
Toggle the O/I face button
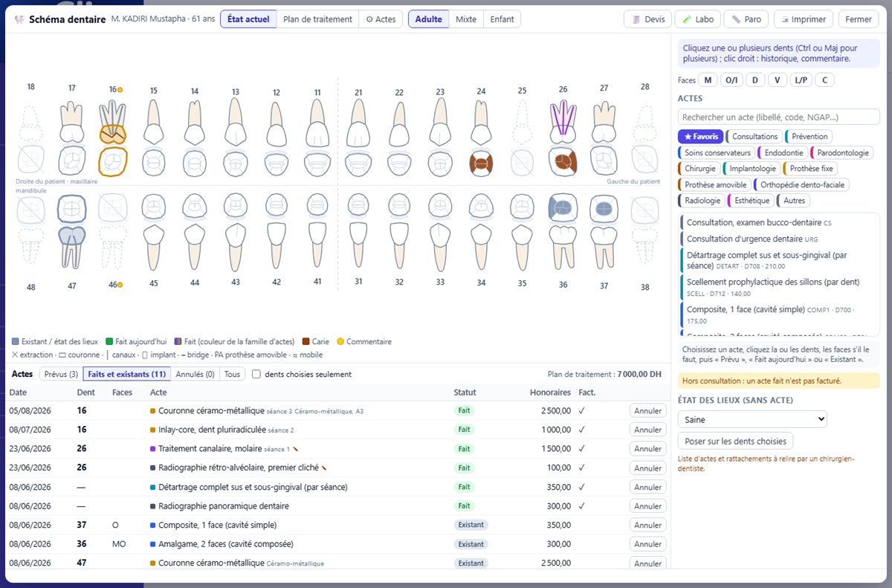tap(732, 80)
